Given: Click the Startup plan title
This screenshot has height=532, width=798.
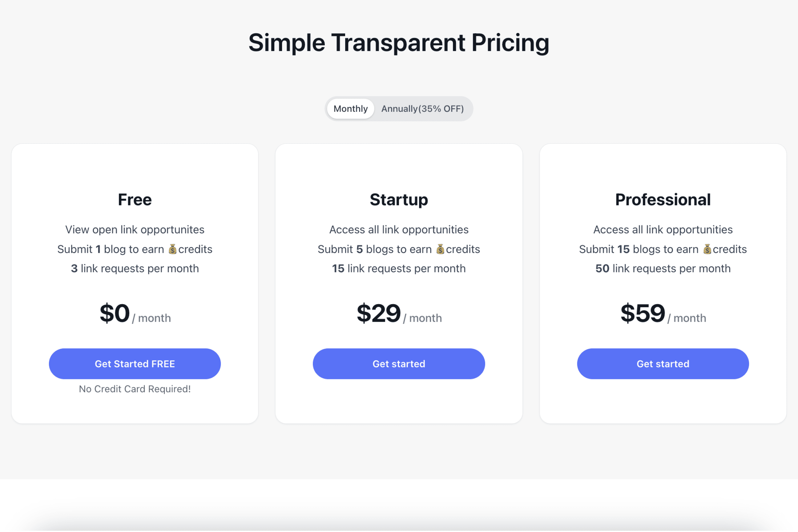Looking at the screenshot, I should coord(399,199).
